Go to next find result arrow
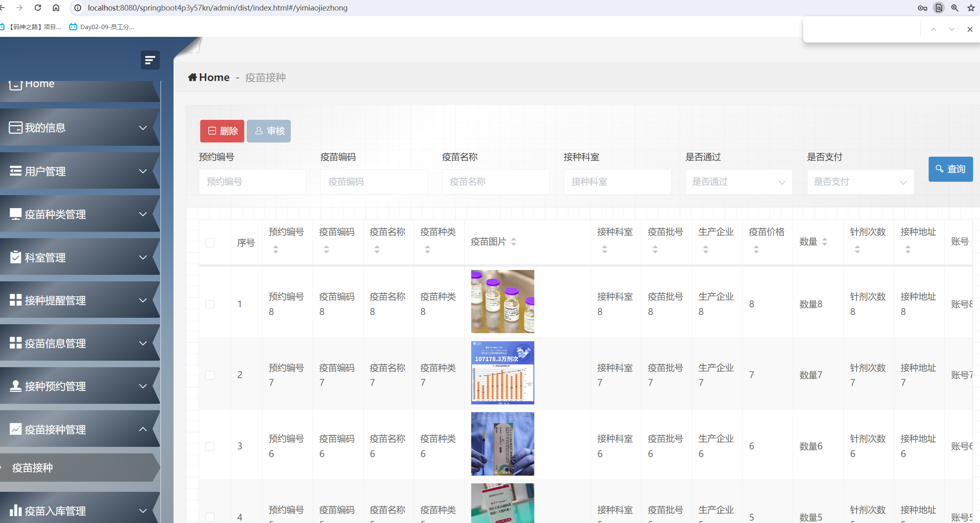980x523 pixels. tap(952, 29)
